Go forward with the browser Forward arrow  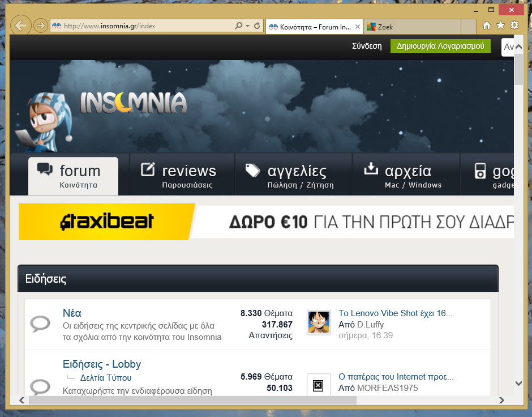[x=41, y=25]
